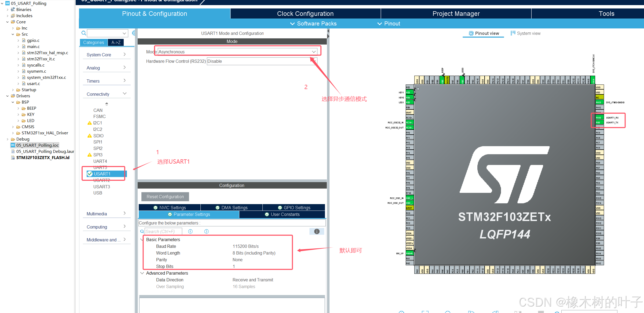Screen dimensions: 644x313
Task: Click the settings gear next to categories search
Action: pyautogui.click(x=133, y=33)
